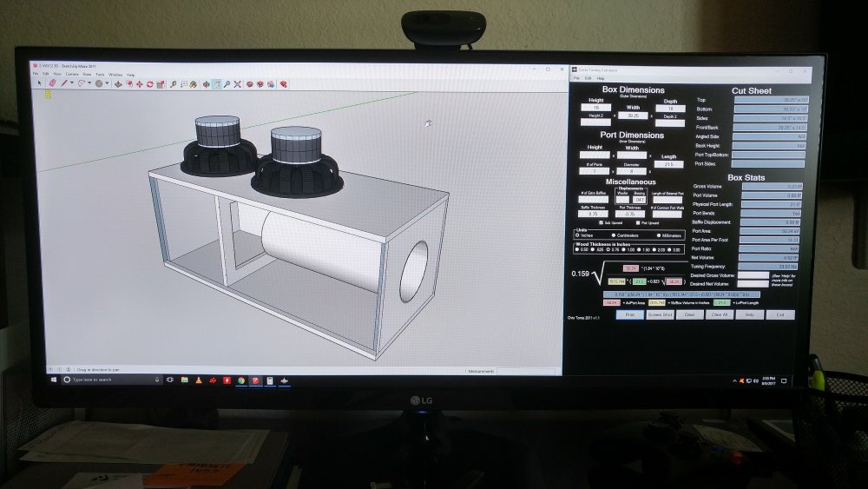Image resolution: width=868 pixels, height=489 pixels.
Task: Click the Exit button
Action: [x=779, y=314]
